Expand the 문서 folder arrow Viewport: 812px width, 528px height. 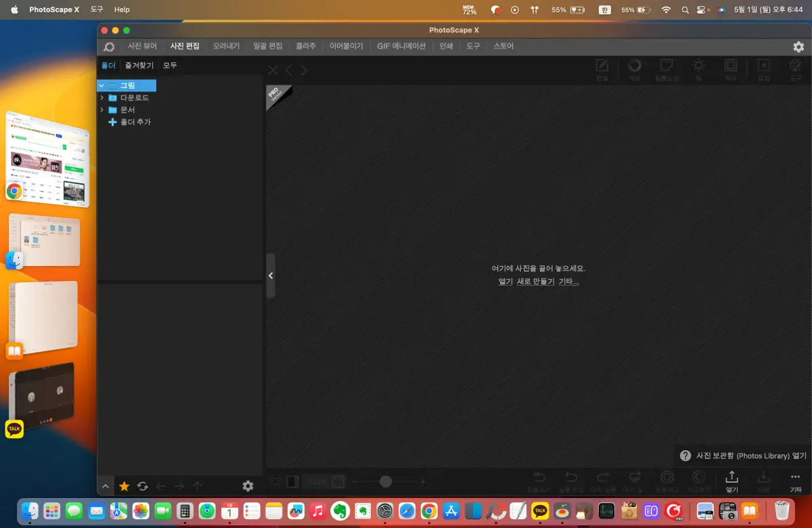click(x=101, y=110)
